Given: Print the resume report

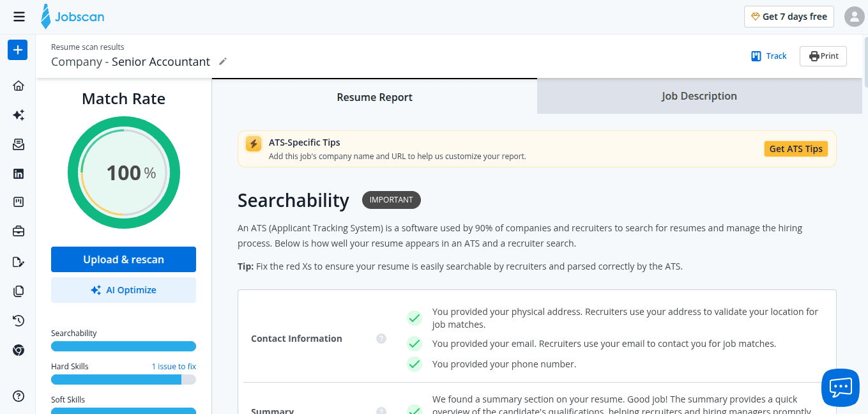Looking at the screenshot, I should (823, 56).
